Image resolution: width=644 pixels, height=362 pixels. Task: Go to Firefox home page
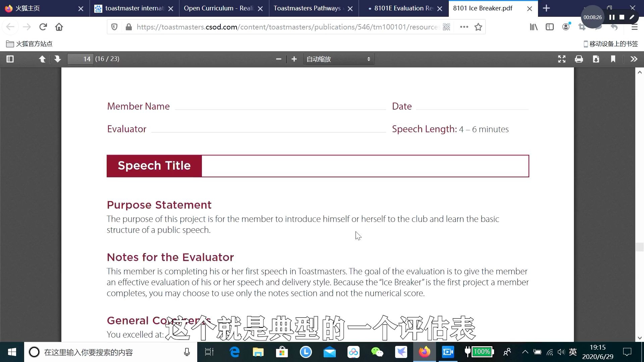59,27
